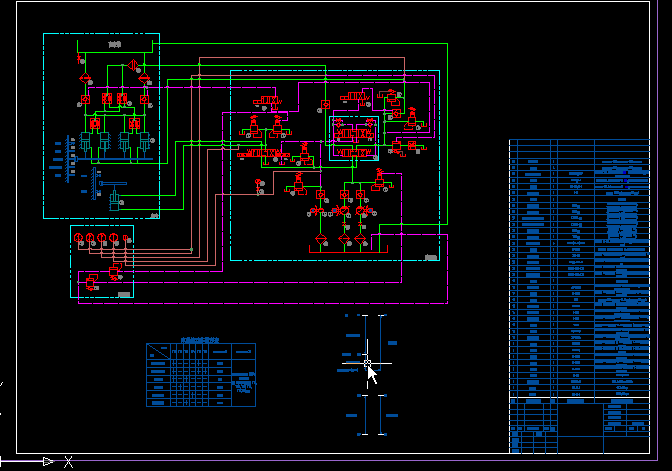Select the red solenoid valve at central block top-left
This screenshot has height=471, width=672.
tap(268, 101)
